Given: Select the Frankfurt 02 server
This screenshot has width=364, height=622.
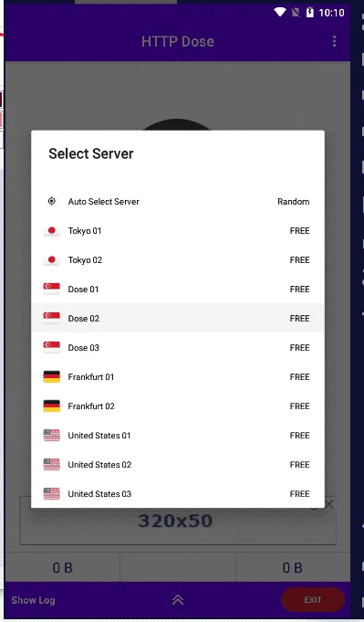Looking at the screenshot, I should click(x=178, y=406).
